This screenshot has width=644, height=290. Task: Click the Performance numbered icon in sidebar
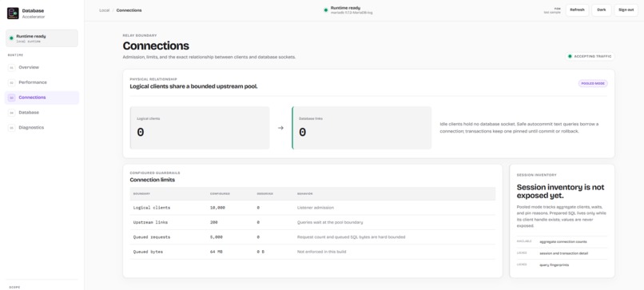11,82
